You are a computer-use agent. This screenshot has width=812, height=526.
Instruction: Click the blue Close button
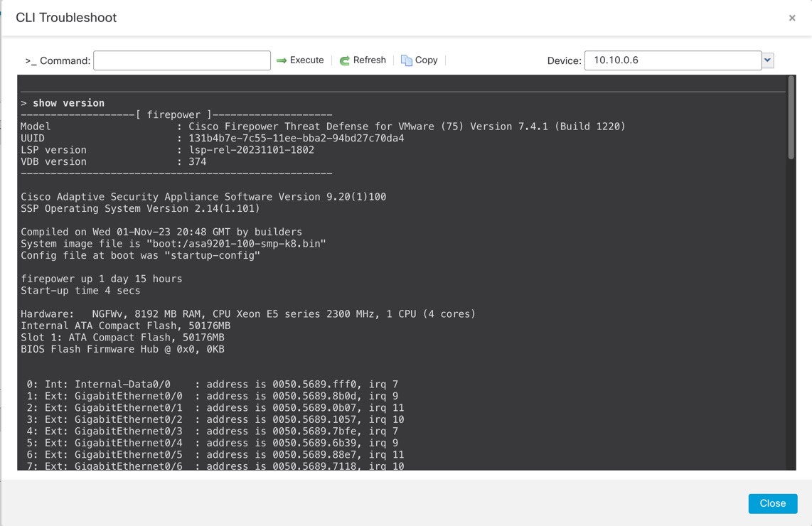point(773,503)
